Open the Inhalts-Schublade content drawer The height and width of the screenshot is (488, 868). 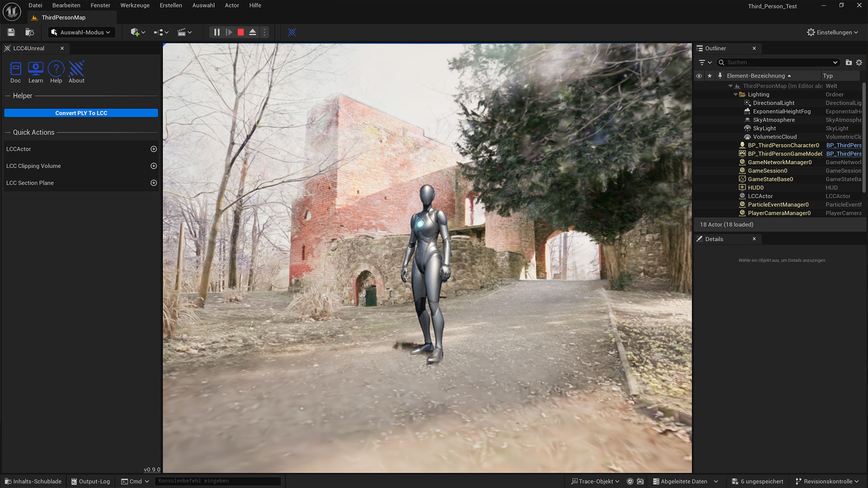tap(33, 481)
